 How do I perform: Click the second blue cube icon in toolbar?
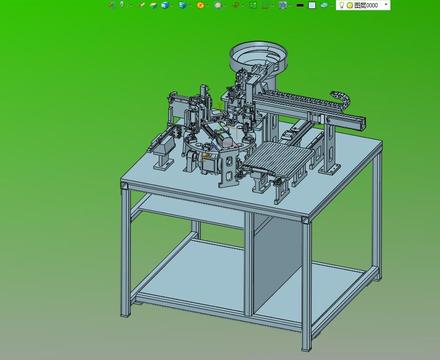182,5
